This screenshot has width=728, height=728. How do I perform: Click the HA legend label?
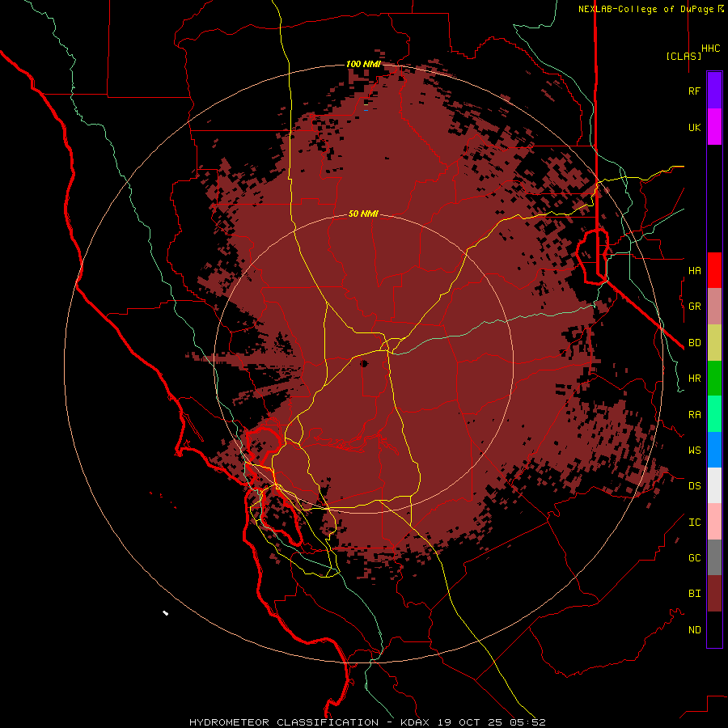(x=694, y=270)
